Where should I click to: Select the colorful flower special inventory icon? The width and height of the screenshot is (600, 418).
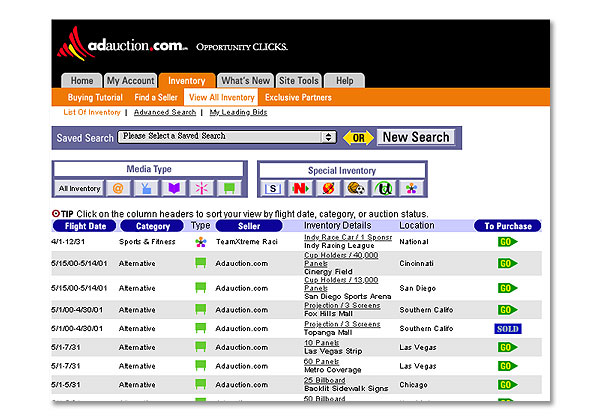pyautogui.click(x=411, y=188)
